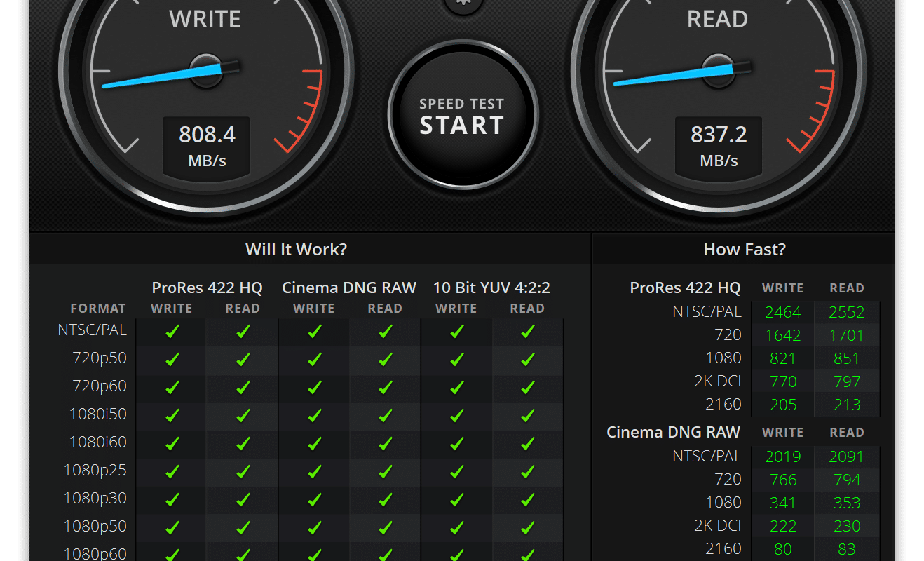The width and height of the screenshot is (924, 561).
Task: Click 1080p50 Cinema DNG RAW read checkmark
Action: 385,528
